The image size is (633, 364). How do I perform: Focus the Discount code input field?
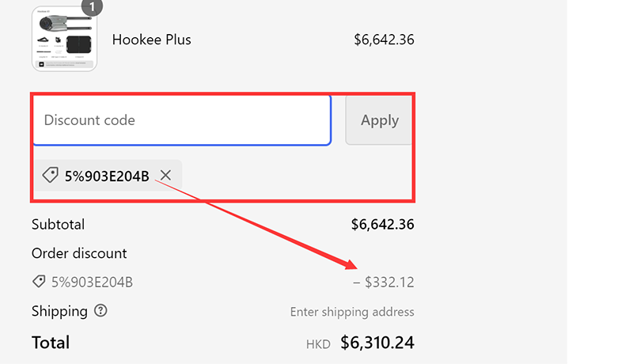pyautogui.click(x=182, y=120)
